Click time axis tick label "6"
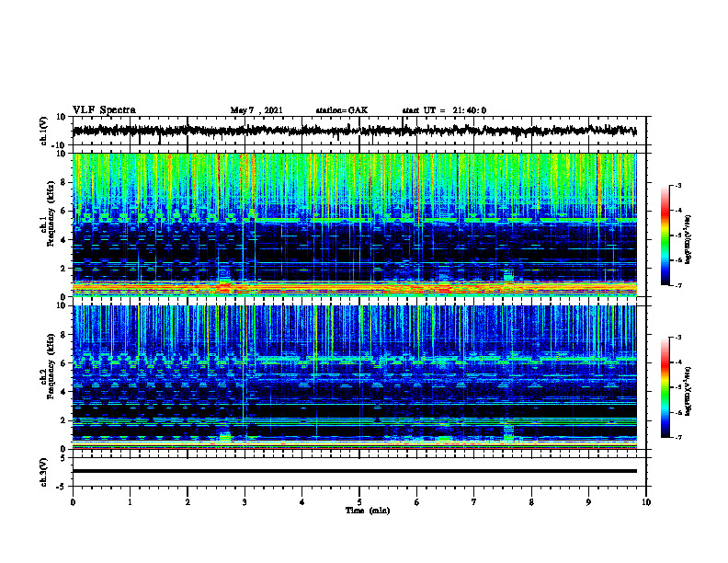This screenshot has height=563, width=728. 417,502
